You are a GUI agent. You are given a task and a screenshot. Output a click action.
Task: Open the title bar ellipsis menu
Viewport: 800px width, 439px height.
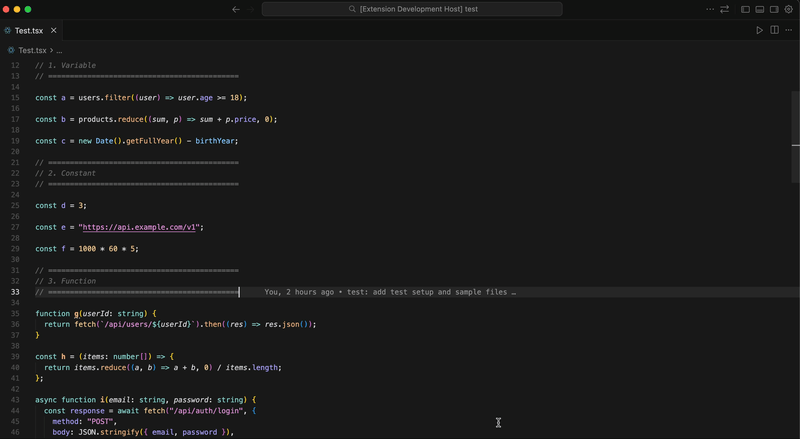710,9
